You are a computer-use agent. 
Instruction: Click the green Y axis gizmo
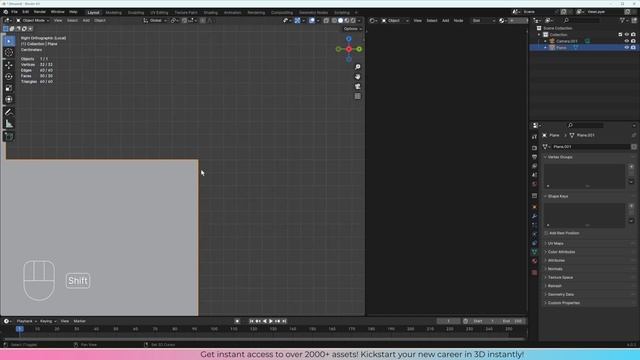(x=359, y=49)
